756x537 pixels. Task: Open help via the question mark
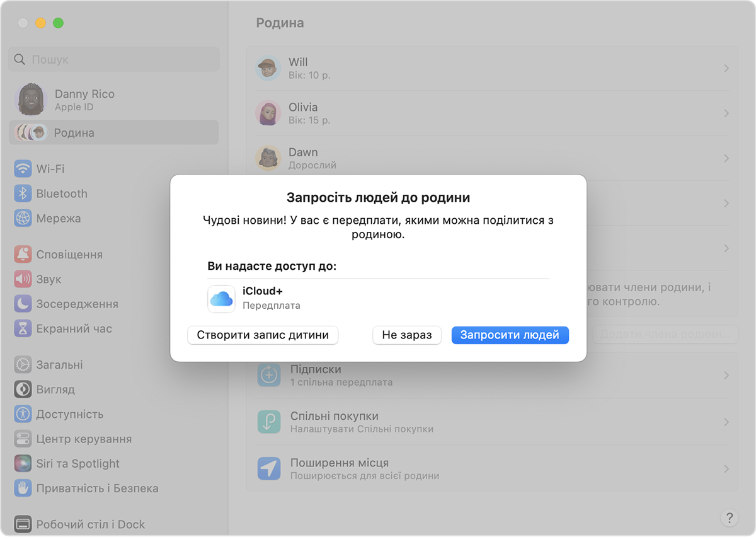coord(729,518)
